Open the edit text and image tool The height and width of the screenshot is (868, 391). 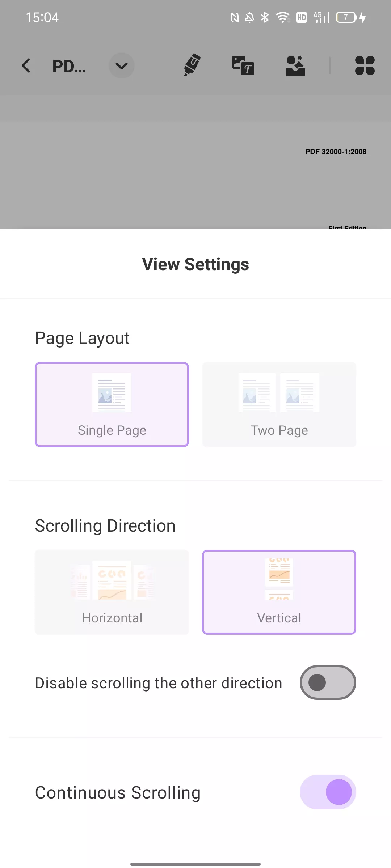[243, 65]
